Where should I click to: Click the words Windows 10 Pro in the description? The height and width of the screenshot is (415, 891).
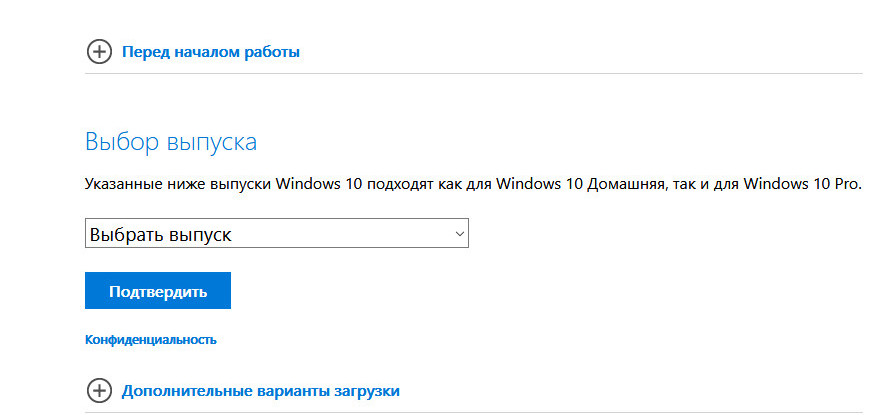tap(802, 185)
